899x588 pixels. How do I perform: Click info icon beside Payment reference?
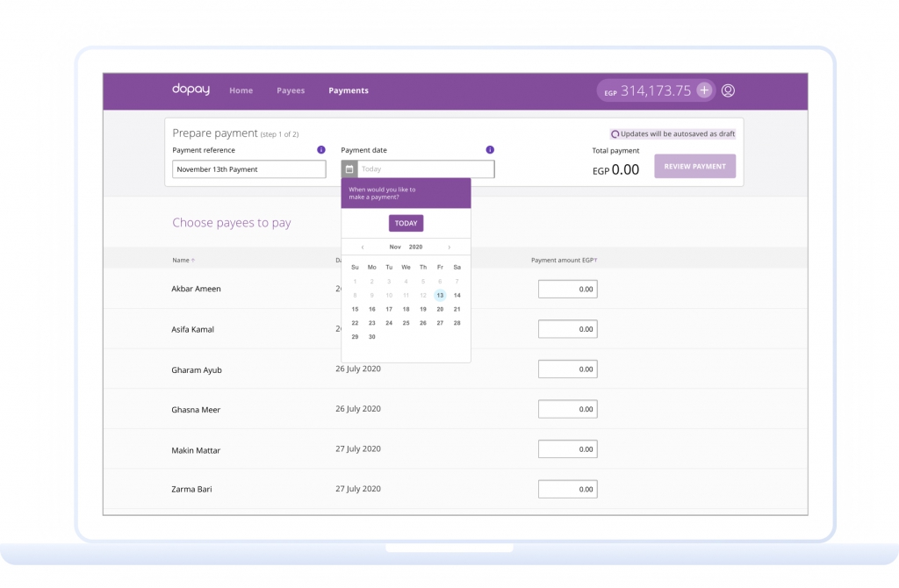321,150
